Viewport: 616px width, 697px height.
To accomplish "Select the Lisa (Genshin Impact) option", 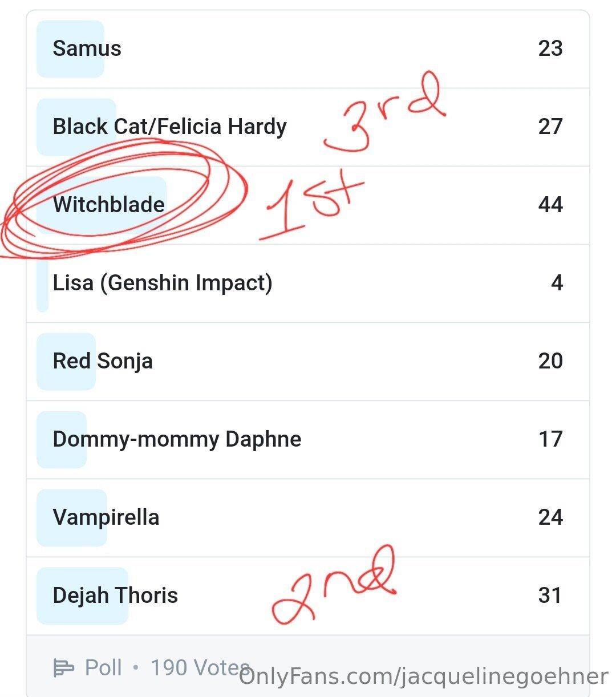I will (x=163, y=283).
